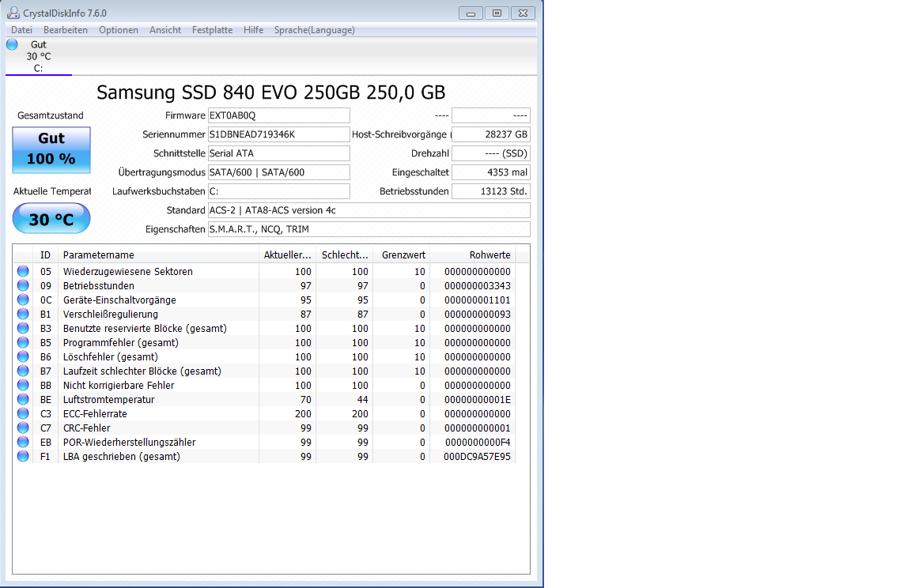Open the Ansicht menu

(165, 29)
